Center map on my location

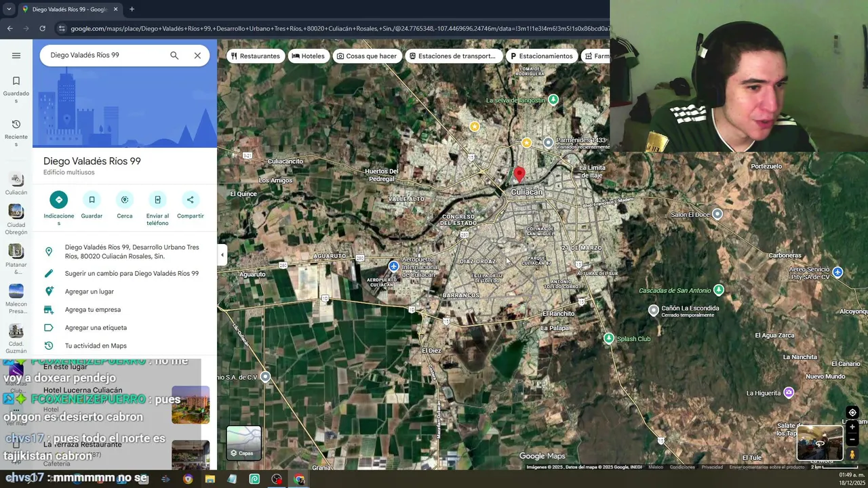coord(852,413)
